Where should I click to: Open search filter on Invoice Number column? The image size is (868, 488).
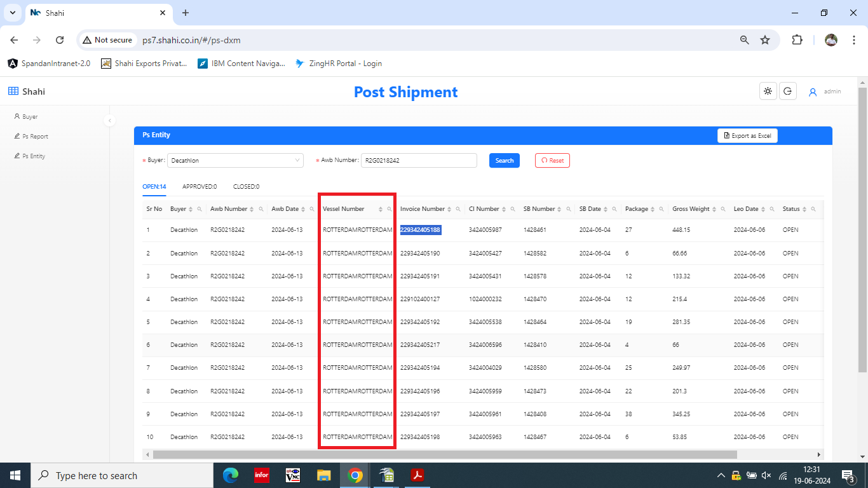click(x=458, y=209)
